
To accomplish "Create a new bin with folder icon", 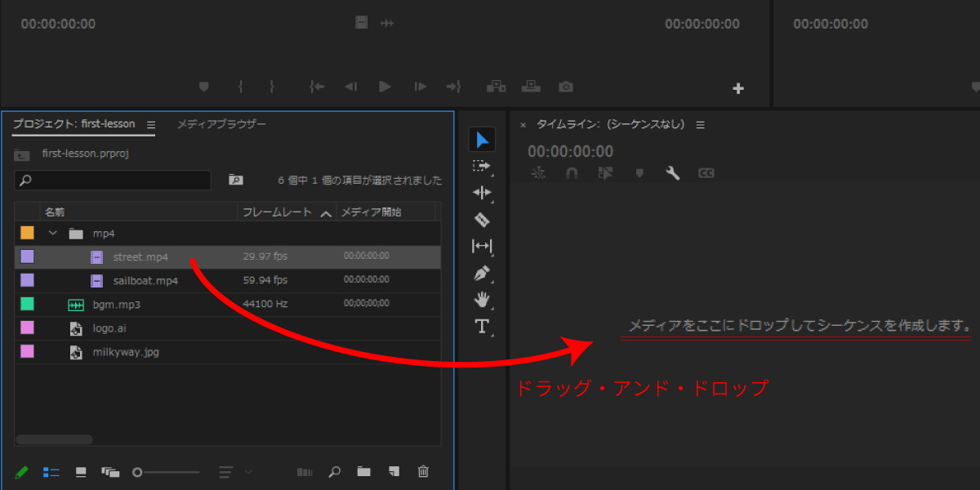I will coord(363,471).
